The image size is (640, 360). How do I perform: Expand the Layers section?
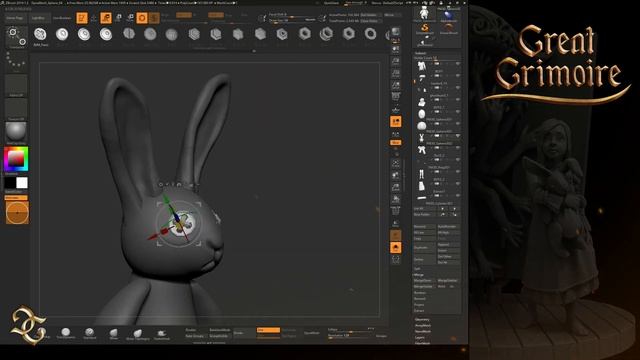[420, 338]
